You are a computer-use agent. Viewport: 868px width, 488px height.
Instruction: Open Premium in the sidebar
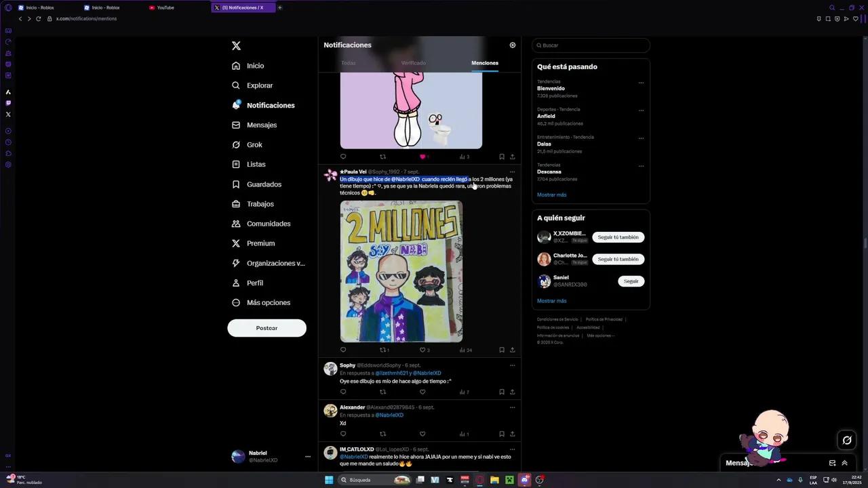[253, 243]
